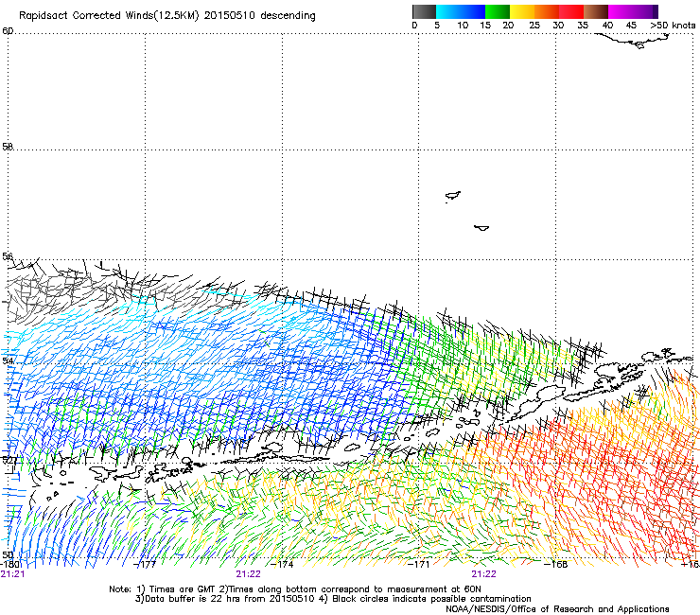Viewport: 700px width, 615px height.
Task: Click the magenta-purple 40-50 knots legend segment
Action: point(633,11)
